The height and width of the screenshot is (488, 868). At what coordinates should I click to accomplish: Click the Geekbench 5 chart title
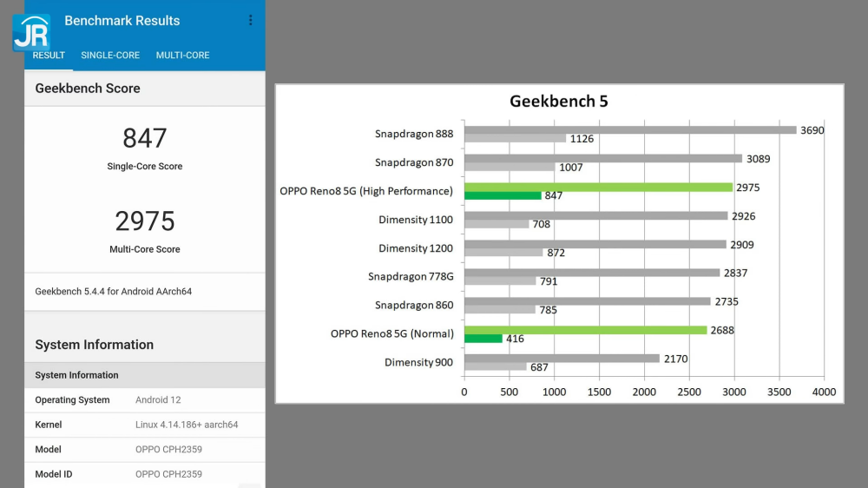point(558,102)
